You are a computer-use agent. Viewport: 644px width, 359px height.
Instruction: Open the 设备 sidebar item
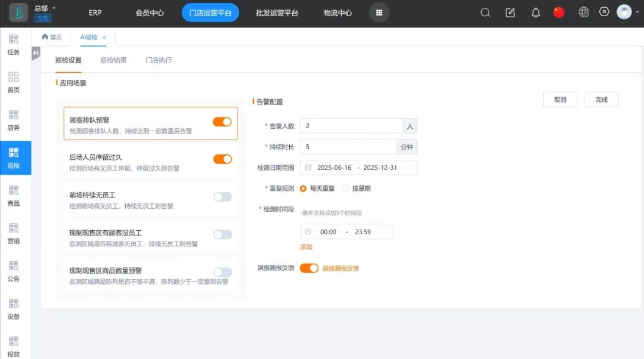14,309
